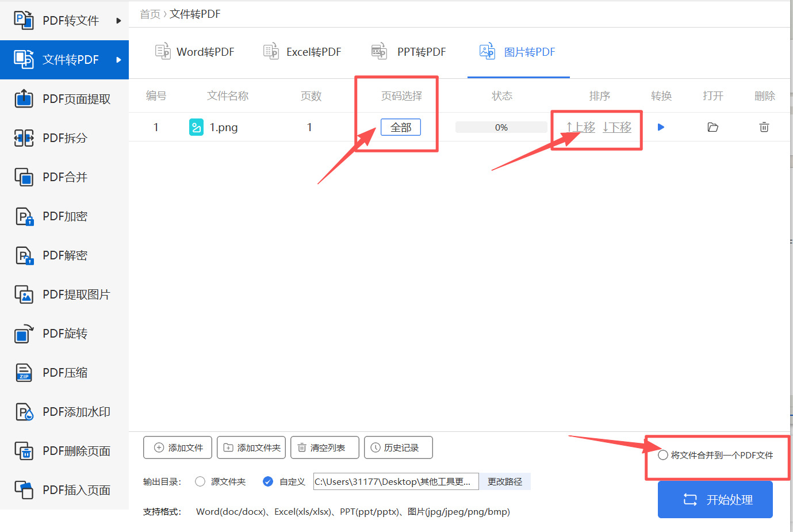The width and height of the screenshot is (793, 532).
Task: Select 源文件夹 as output directory
Action: 200,481
